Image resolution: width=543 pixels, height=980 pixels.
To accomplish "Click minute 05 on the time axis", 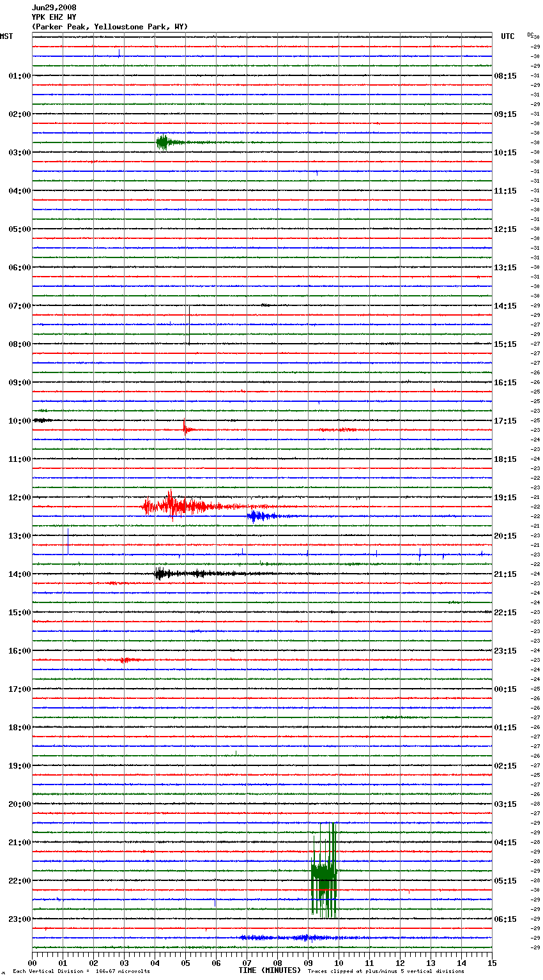I will [185, 963].
